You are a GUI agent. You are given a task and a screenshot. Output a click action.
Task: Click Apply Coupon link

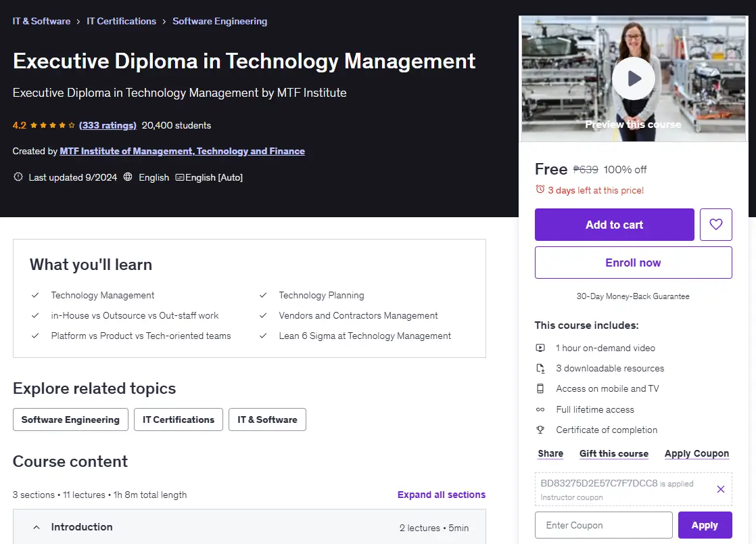tap(696, 453)
